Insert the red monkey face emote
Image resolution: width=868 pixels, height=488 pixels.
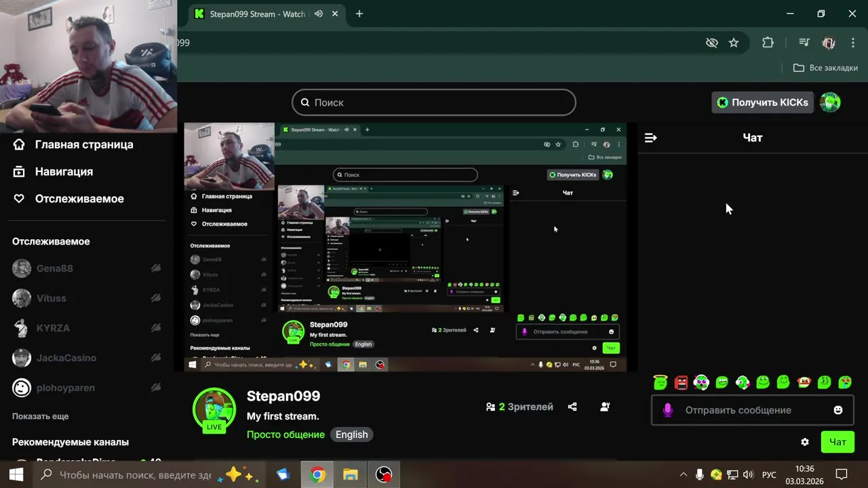[x=804, y=382]
